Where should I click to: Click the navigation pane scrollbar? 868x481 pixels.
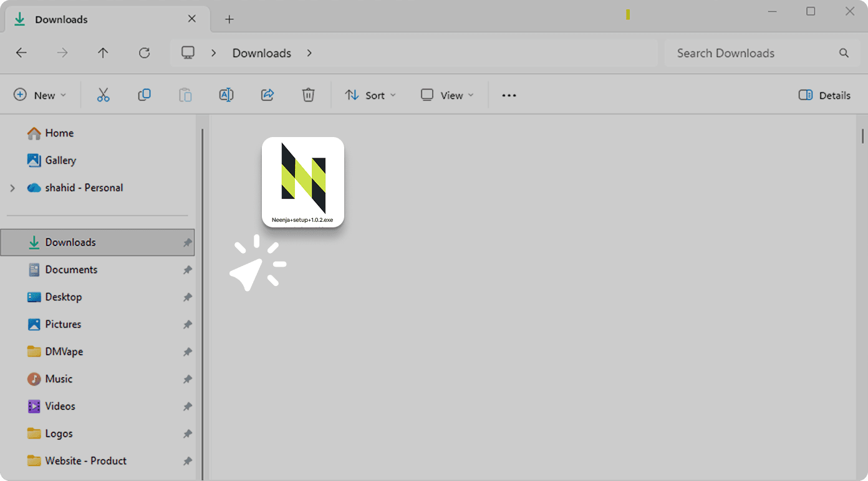pos(201,304)
